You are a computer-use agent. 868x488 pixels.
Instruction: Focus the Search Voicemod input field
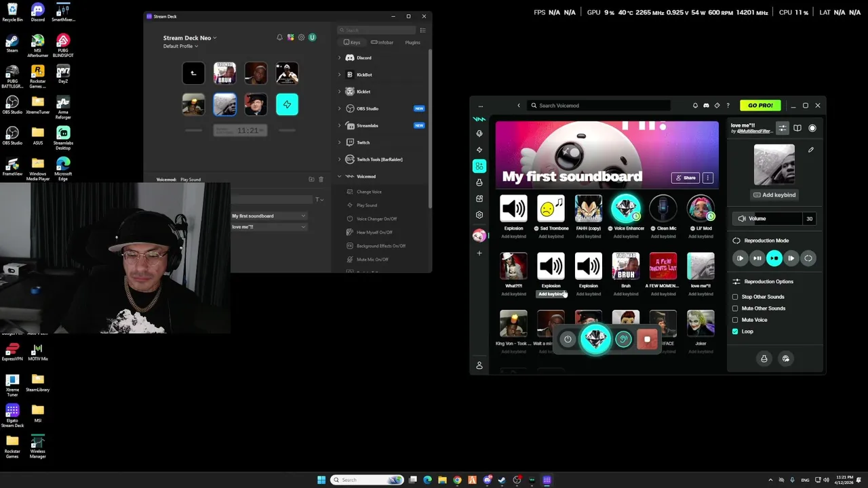click(x=600, y=106)
